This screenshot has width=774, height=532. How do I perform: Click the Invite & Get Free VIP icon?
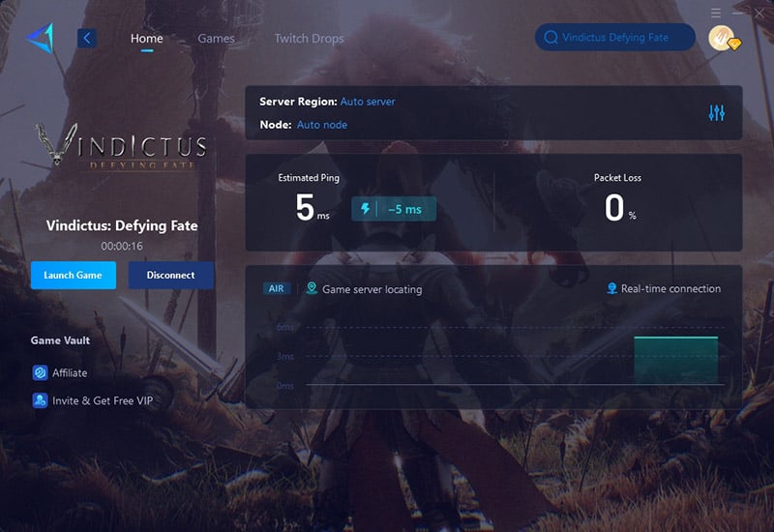[x=40, y=400]
